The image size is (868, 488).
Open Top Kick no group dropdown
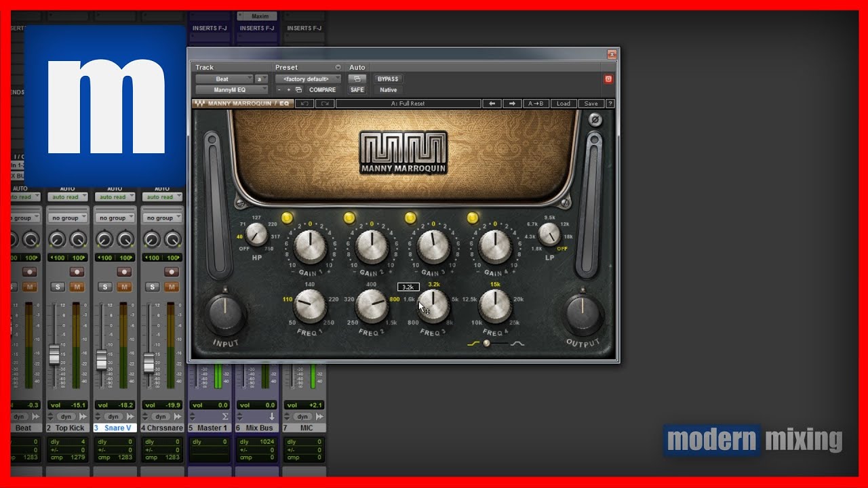tap(67, 218)
